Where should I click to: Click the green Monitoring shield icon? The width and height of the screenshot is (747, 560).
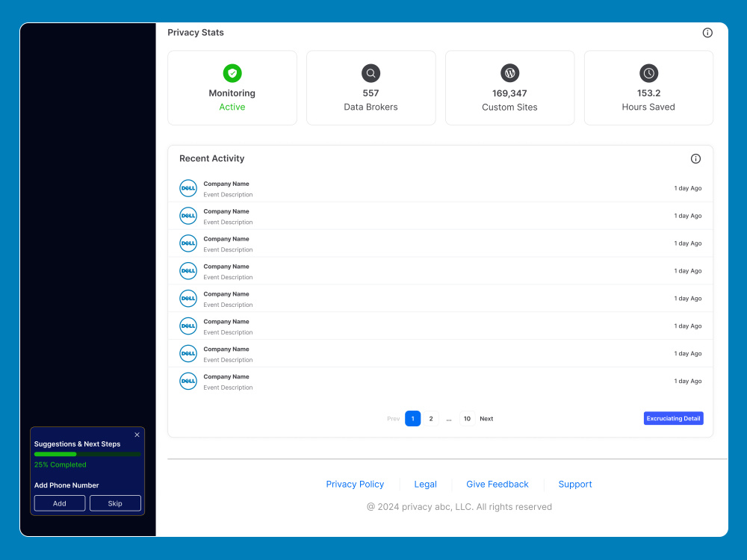[x=232, y=73]
